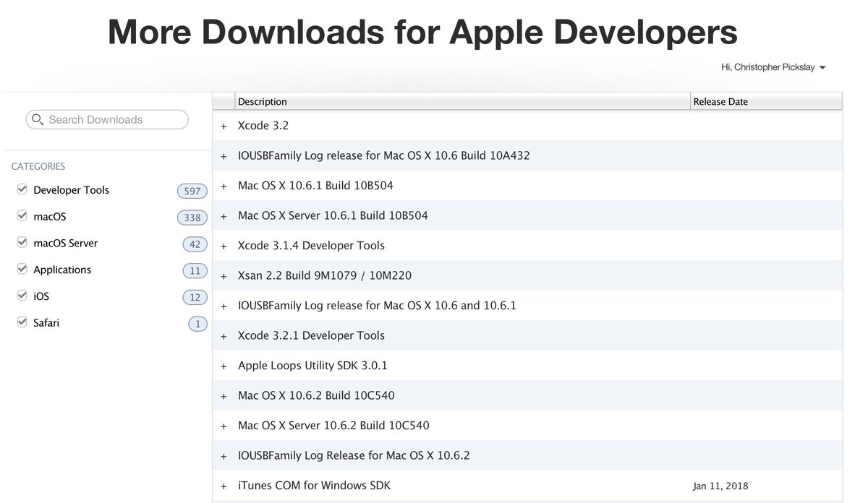This screenshot has height=503, width=868.
Task: Expand the Xcode 3.2 row
Action: tap(224, 126)
